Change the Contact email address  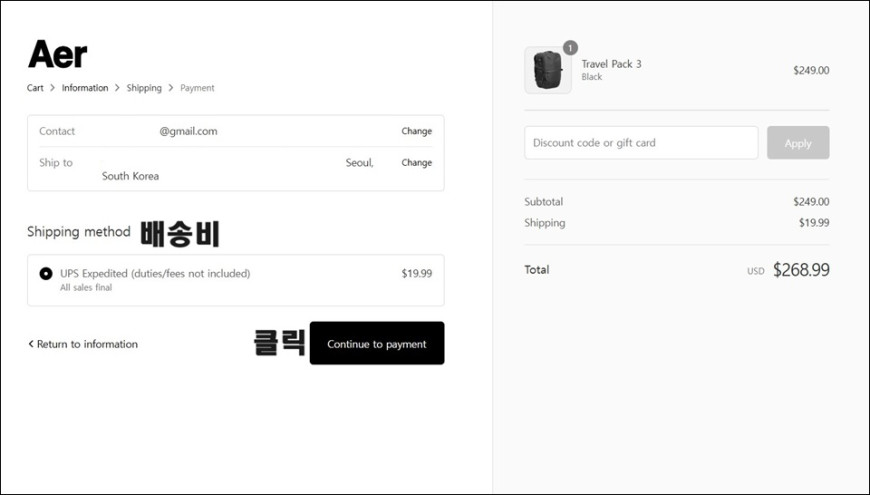point(417,131)
